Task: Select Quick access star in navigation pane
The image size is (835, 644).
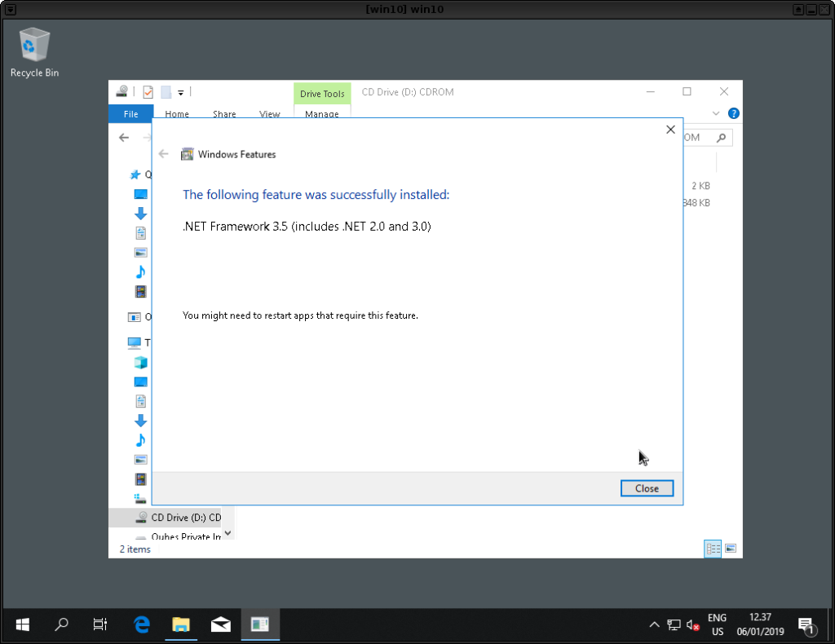Action: tap(135, 174)
